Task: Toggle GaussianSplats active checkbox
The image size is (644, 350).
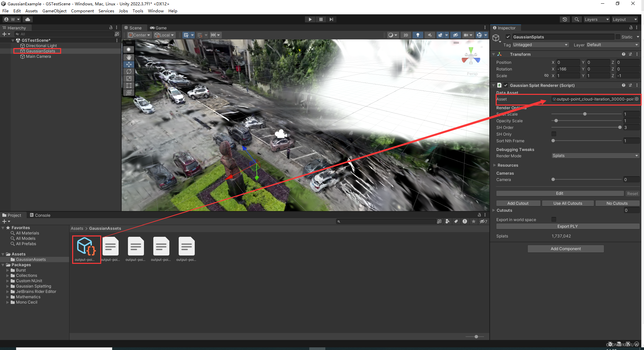Action: tap(508, 37)
